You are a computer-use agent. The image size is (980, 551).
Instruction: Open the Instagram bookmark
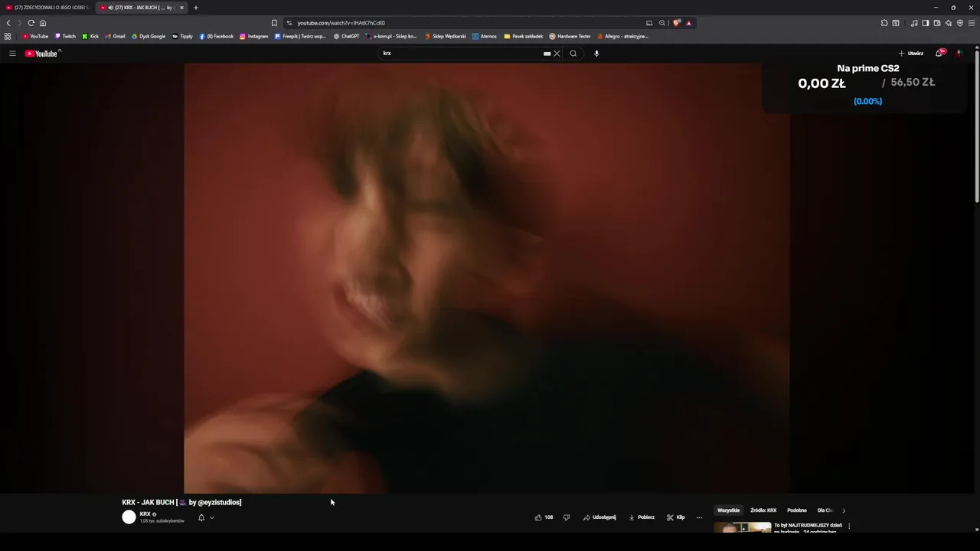[x=253, y=36]
